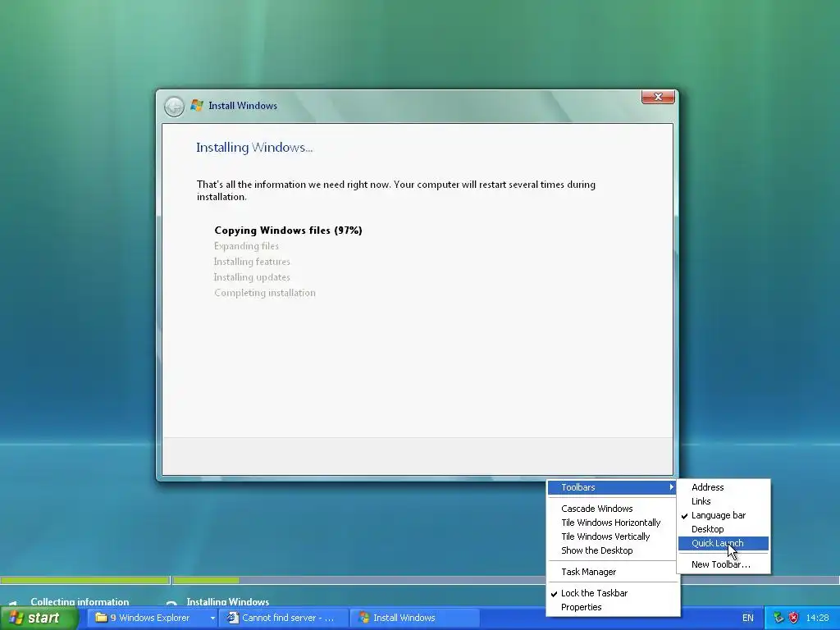Screen dimensions: 840x630
Task: Expand the Toolbars submenu
Action: pyautogui.click(x=612, y=487)
